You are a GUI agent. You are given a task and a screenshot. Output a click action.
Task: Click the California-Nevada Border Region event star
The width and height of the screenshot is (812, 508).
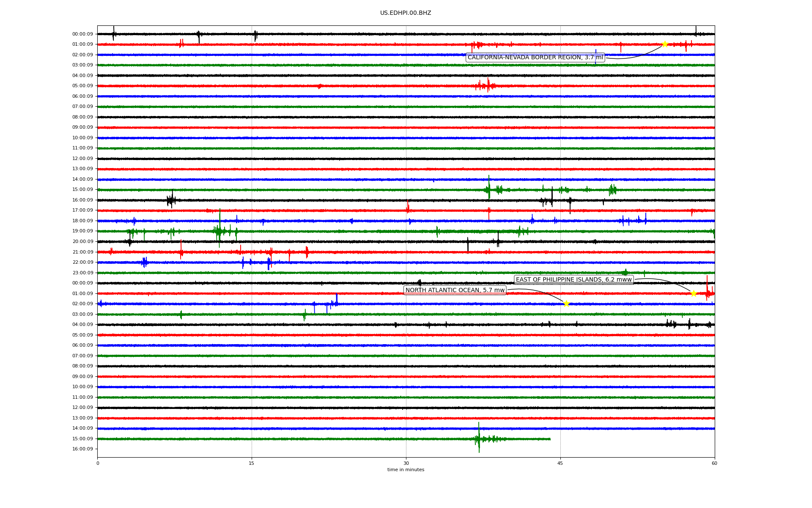coord(665,44)
